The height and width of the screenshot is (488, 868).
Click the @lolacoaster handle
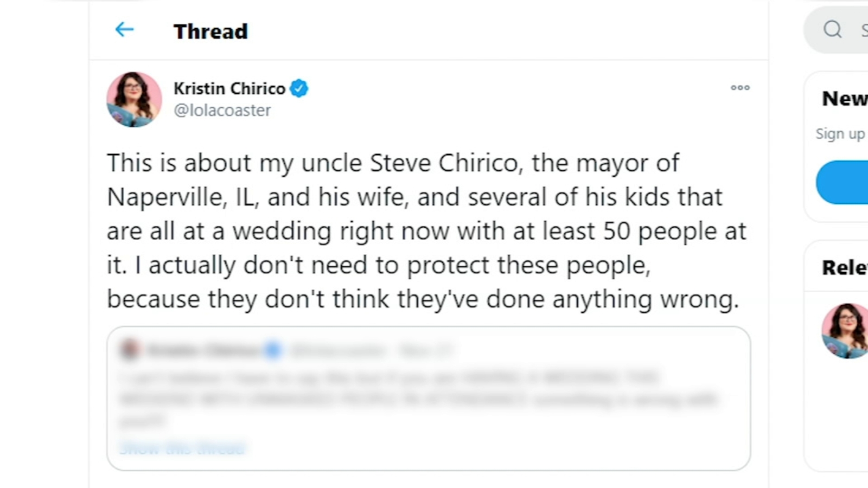pos(222,110)
